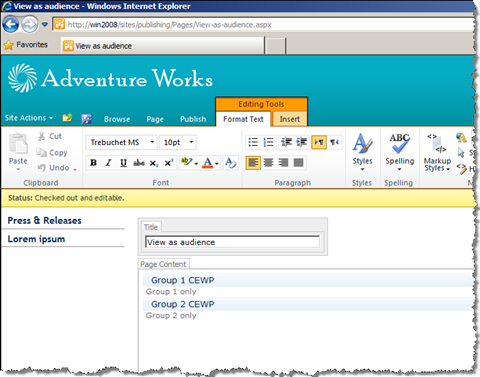Switch to the Page ribbon tab

[x=155, y=119]
